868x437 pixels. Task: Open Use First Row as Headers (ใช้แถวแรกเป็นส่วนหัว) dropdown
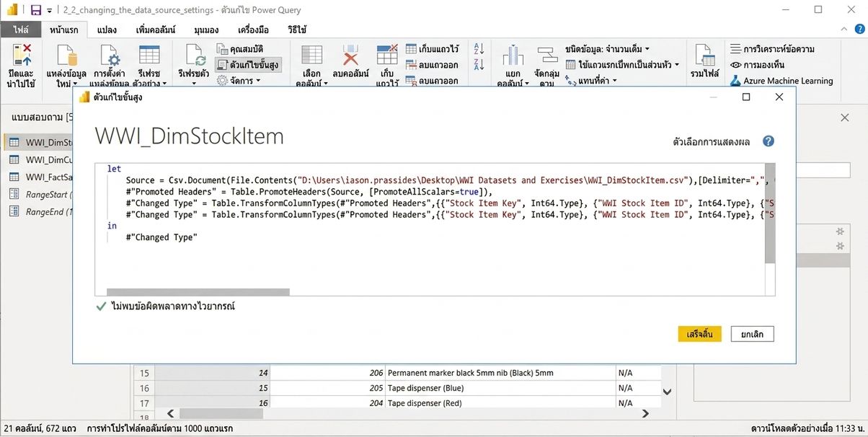[x=622, y=64]
